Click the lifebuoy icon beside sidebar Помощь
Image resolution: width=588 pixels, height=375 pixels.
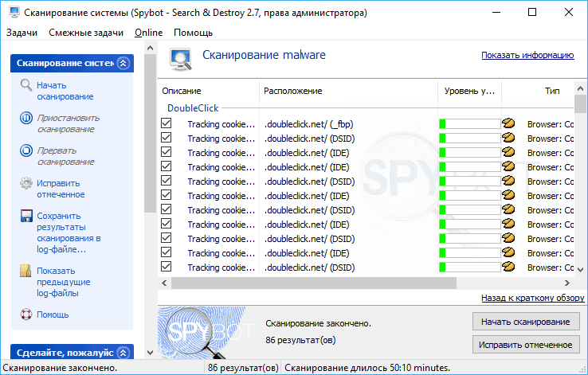[x=25, y=314]
